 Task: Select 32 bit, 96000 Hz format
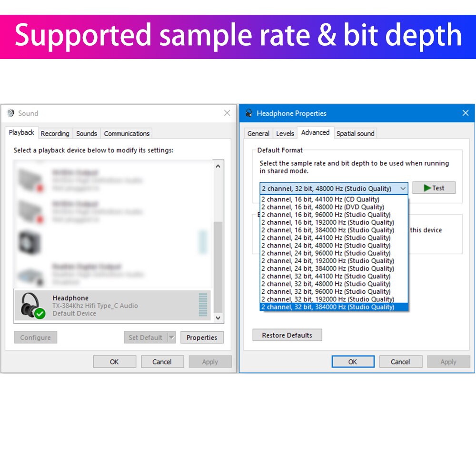point(334,292)
